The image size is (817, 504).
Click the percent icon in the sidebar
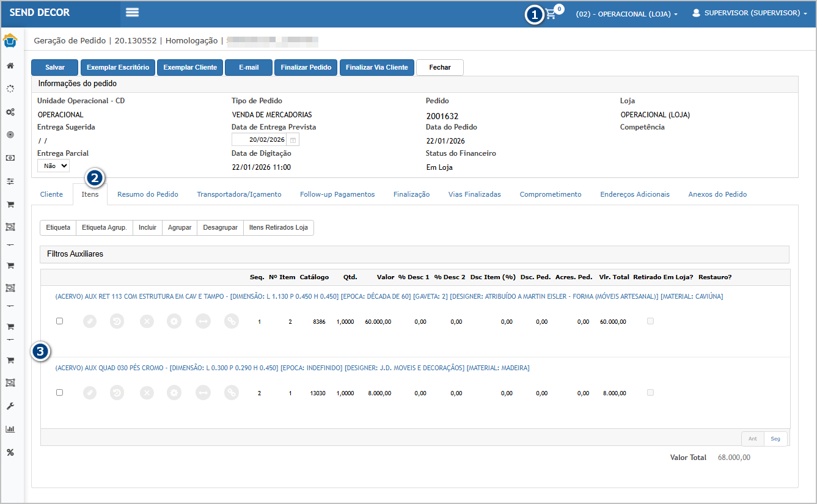coord(10,453)
